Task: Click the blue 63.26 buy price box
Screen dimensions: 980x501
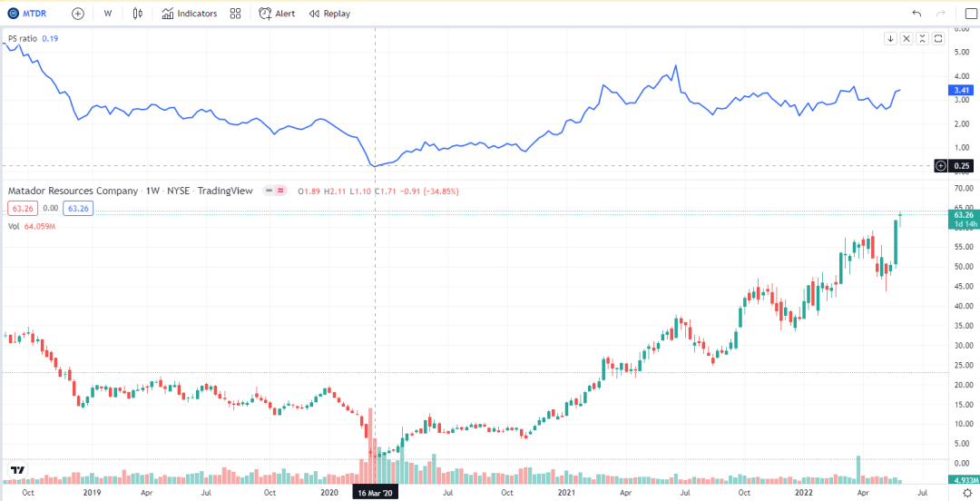Action: 78,208
